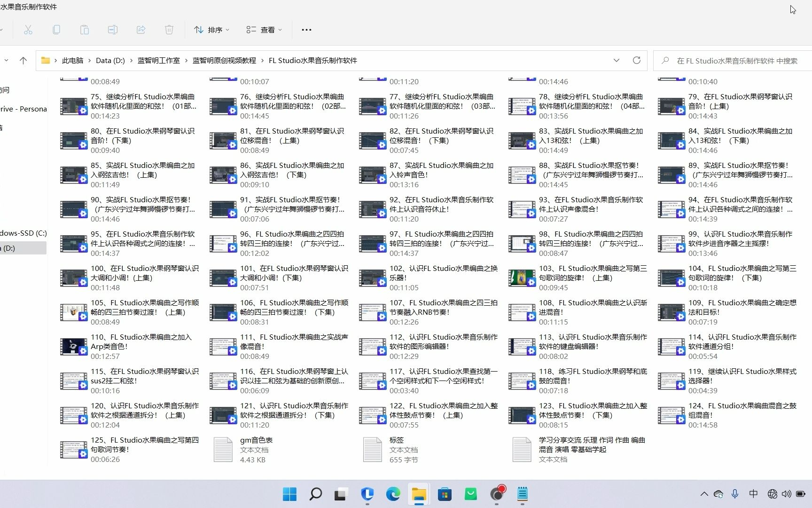The height and width of the screenshot is (508, 812).
Task: Click the search box for FL Studio folder
Action: point(733,61)
